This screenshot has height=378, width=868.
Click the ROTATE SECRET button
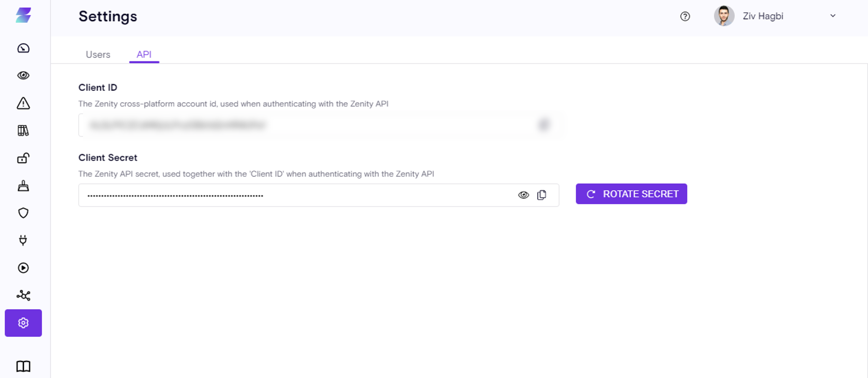[631, 194]
